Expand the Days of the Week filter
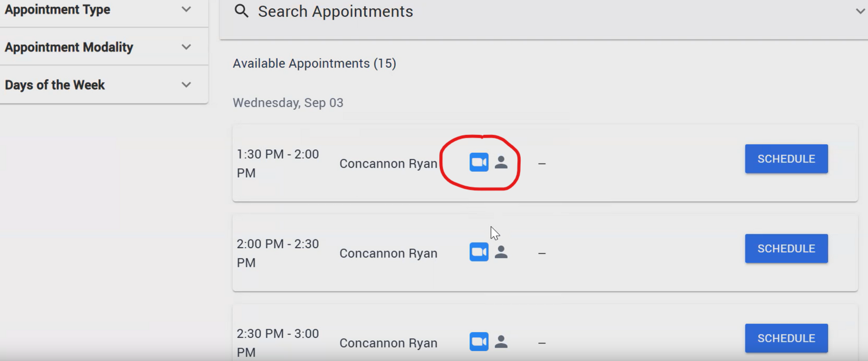 [x=186, y=85]
